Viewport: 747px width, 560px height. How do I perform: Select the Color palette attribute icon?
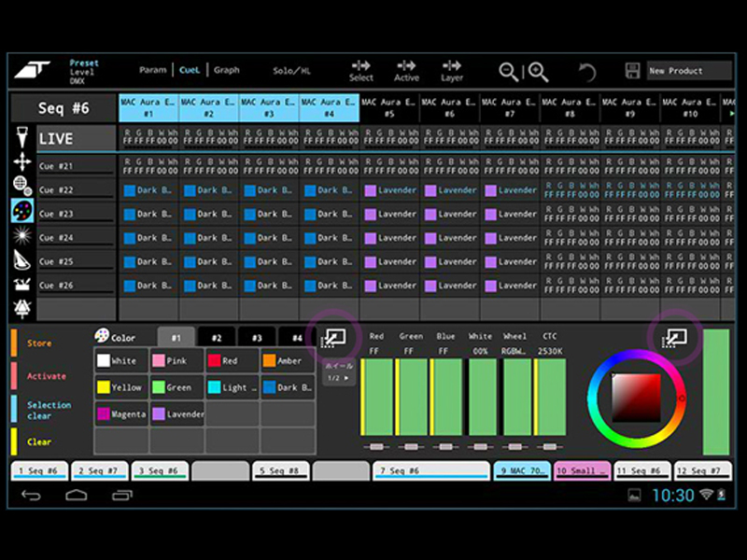(x=22, y=210)
